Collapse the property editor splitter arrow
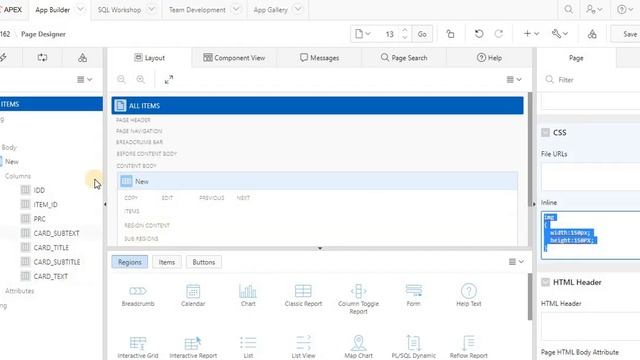The width and height of the screenshot is (640, 360). pos(534,204)
